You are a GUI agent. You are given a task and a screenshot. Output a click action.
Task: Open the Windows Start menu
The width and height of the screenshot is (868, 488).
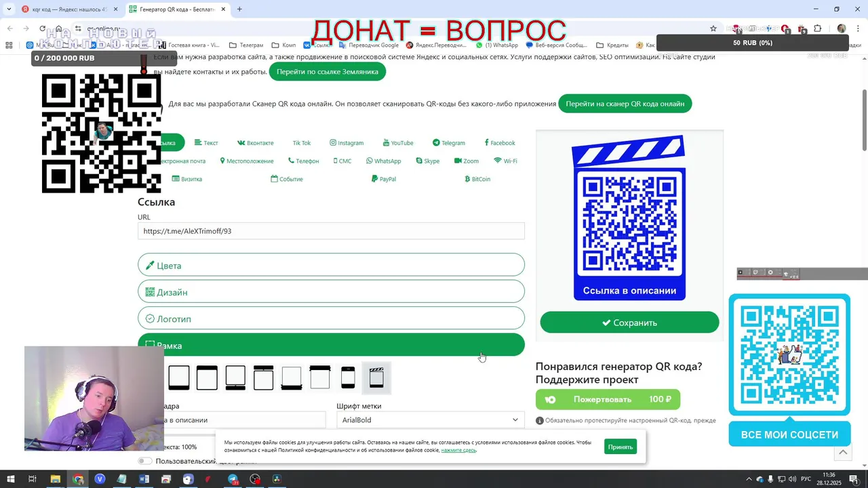[x=10, y=479]
